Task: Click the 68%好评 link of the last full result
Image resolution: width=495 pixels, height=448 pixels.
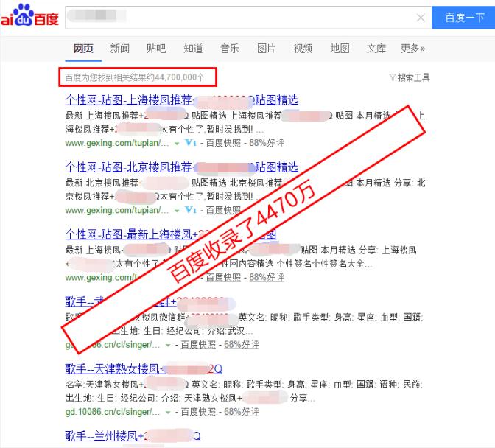Action: (x=242, y=412)
